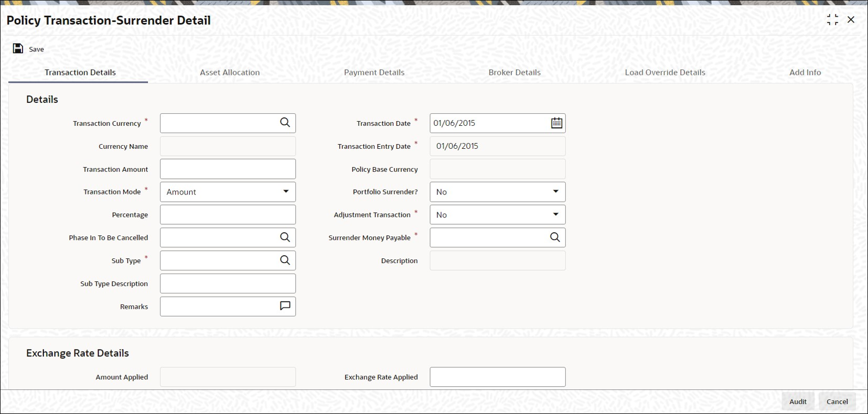
Task: Open the Transaction Date calendar picker
Action: [556, 123]
